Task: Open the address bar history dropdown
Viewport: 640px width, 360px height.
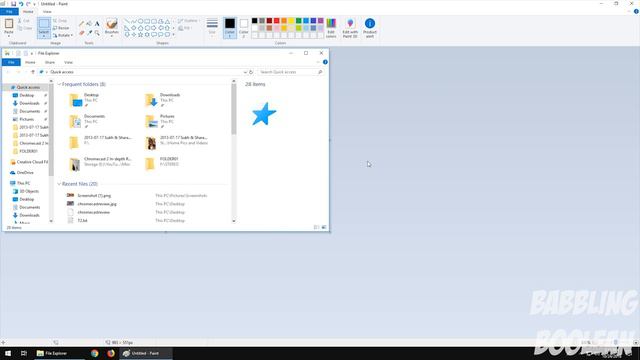Action: point(245,72)
